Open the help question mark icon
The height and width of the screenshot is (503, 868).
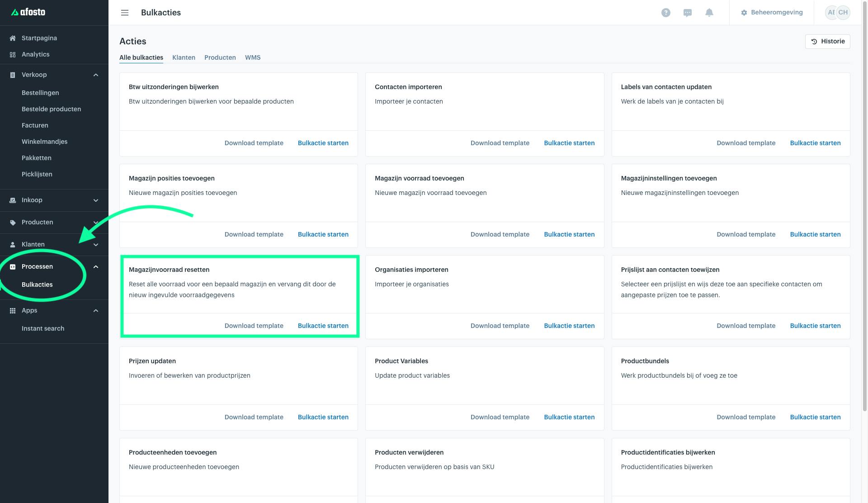pos(665,13)
